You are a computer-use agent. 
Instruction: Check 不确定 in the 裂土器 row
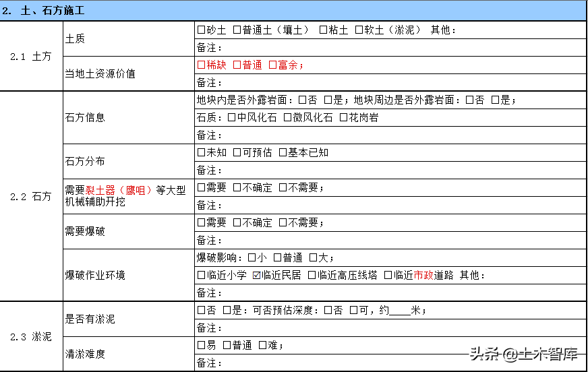237,188
